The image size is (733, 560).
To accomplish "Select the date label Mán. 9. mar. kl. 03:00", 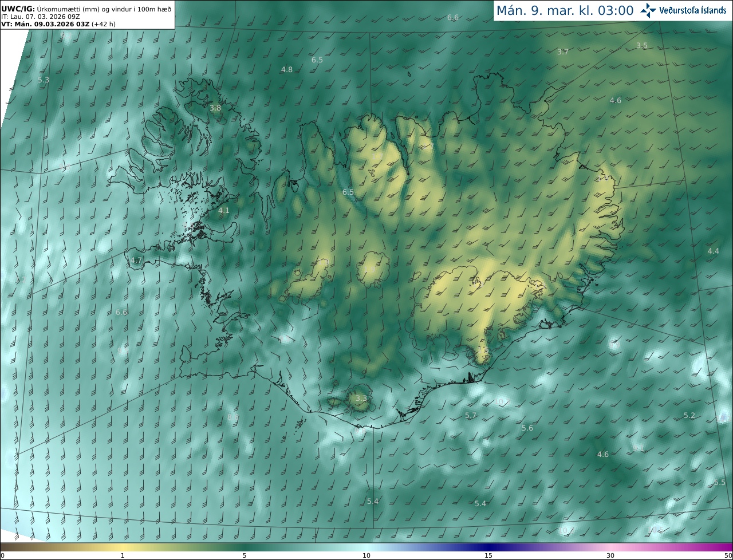I will [x=565, y=10].
